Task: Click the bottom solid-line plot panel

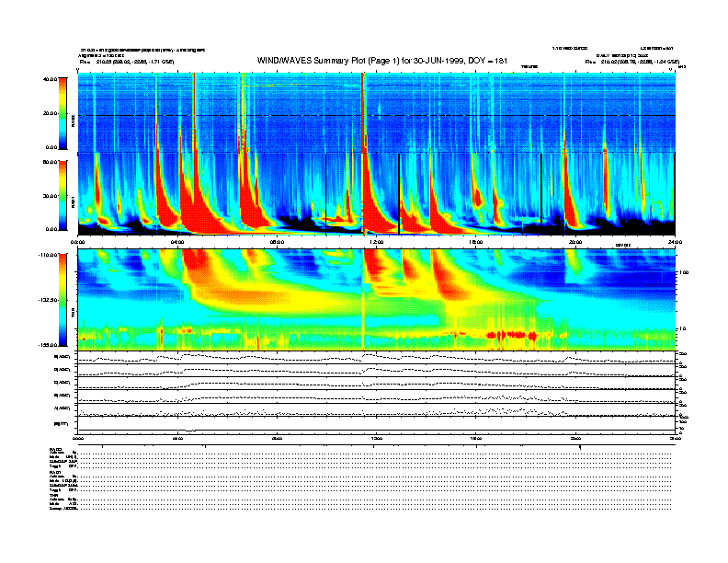Action: tap(377, 425)
